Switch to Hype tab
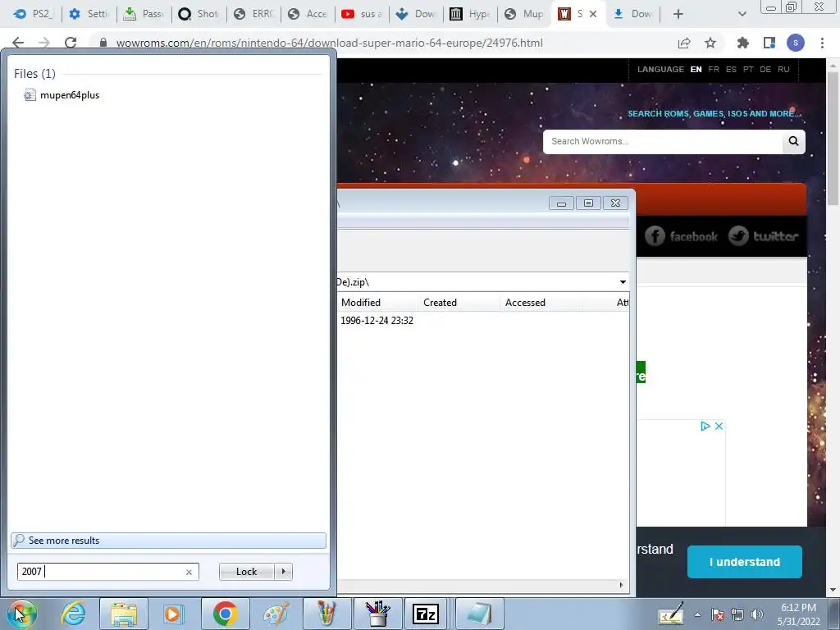This screenshot has height=630, width=840. click(471, 14)
